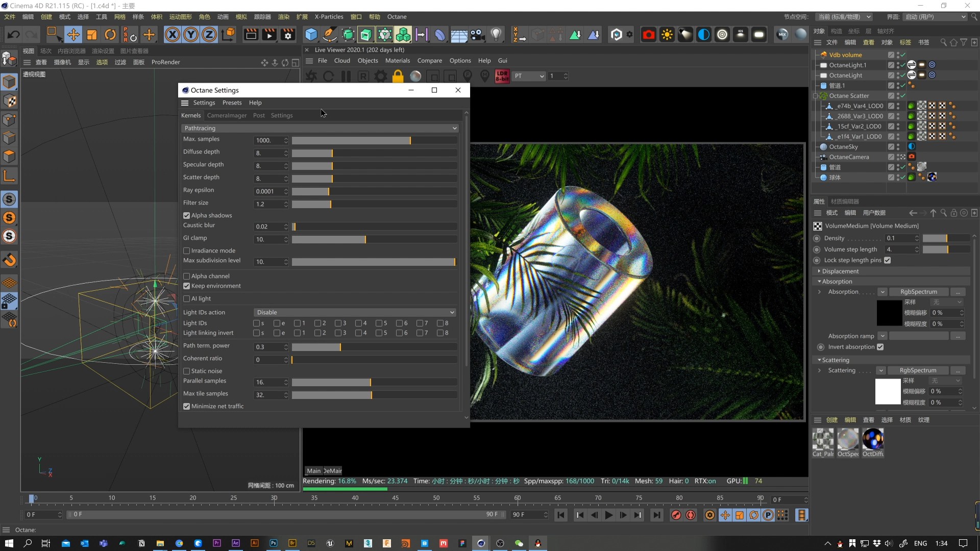Click the light bulb icon in toolbar
This screenshot has width=980, height=551.
click(x=496, y=35)
